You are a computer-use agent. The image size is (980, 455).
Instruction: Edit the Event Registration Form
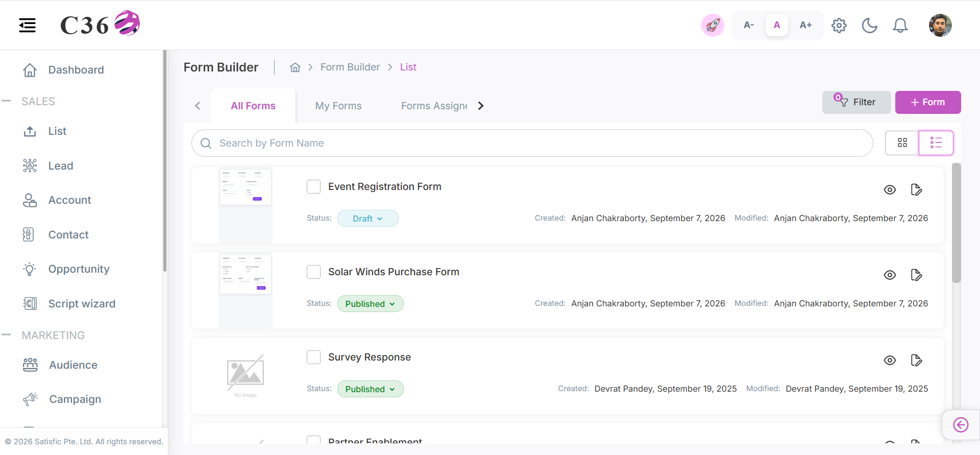[916, 190]
